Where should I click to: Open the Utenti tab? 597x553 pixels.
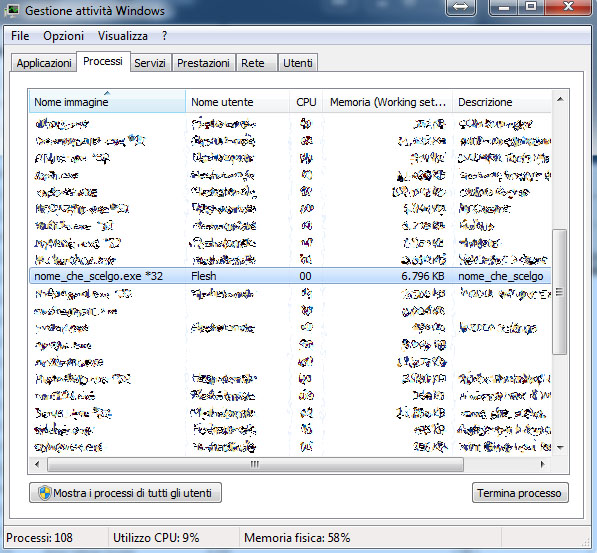(298, 63)
